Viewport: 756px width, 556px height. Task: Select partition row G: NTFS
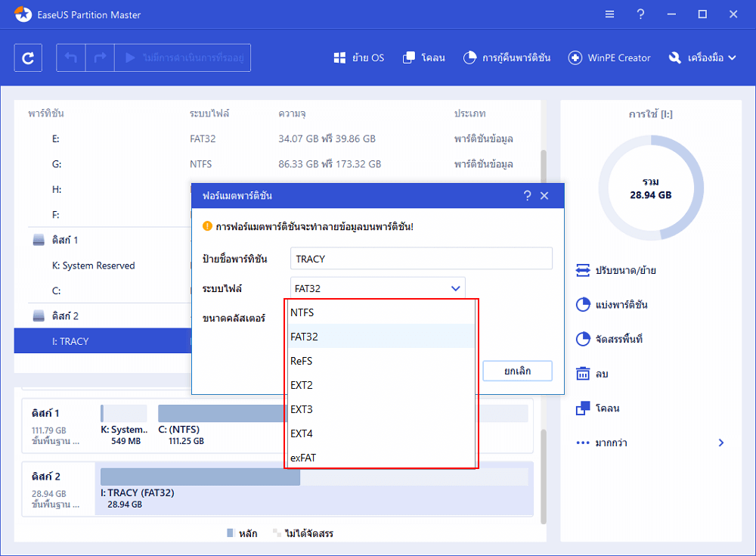277,164
